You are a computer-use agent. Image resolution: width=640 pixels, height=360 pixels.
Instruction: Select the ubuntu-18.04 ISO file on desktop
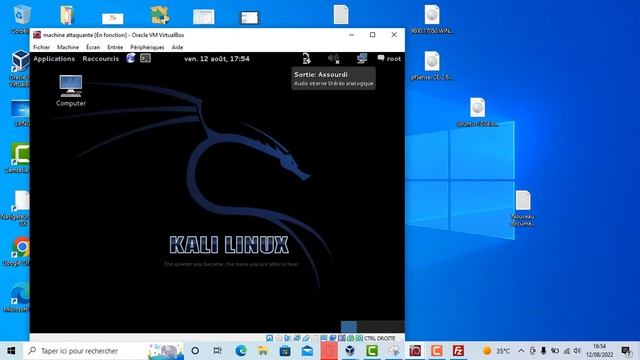(x=477, y=112)
